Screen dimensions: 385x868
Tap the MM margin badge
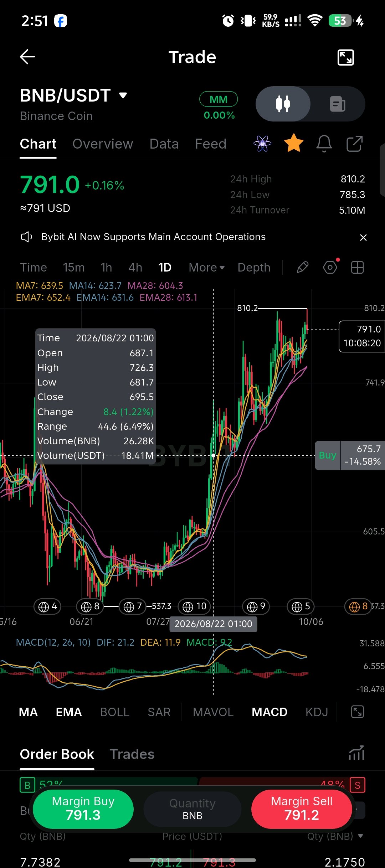pos(219,99)
